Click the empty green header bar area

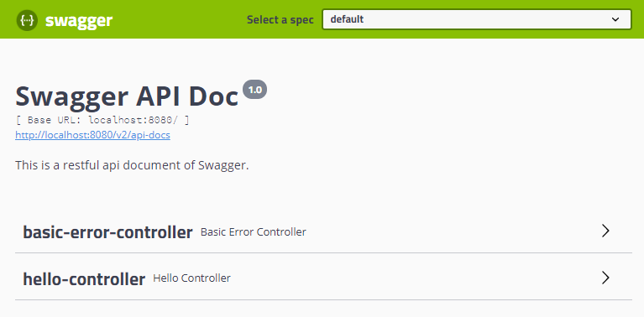point(179,19)
